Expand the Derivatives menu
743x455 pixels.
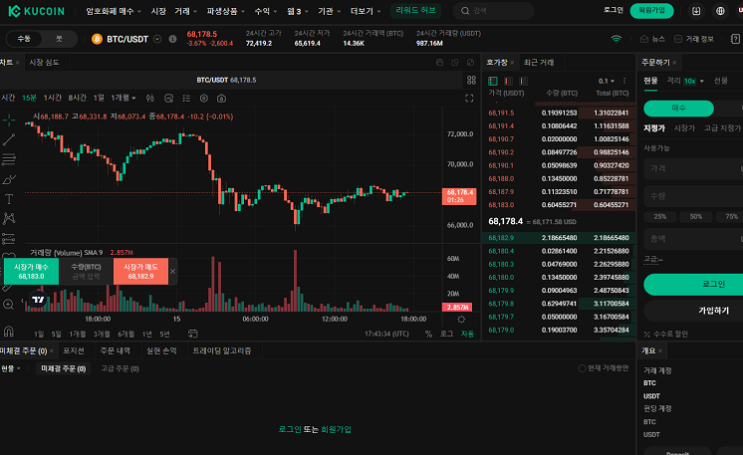pos(226,11)
